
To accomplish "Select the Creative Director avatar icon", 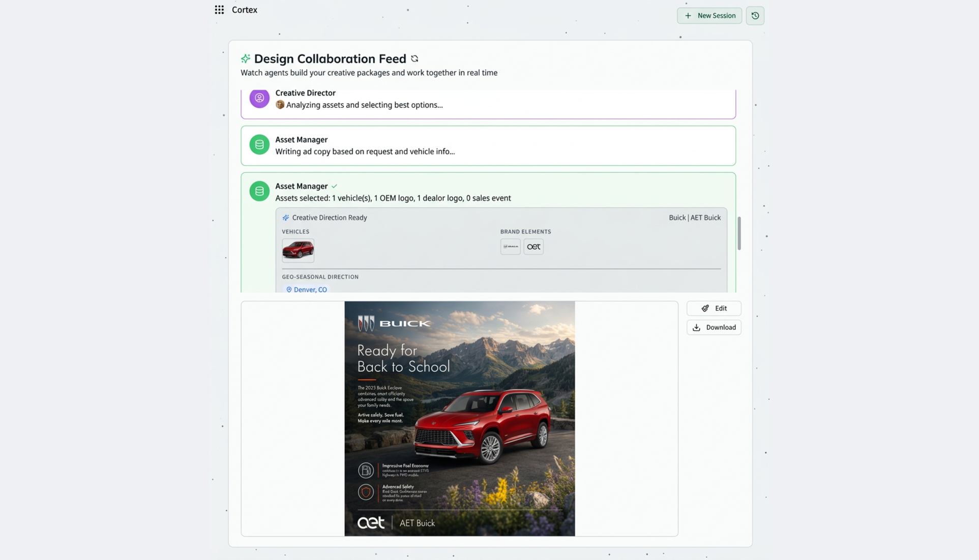I will tap(259, 98).
